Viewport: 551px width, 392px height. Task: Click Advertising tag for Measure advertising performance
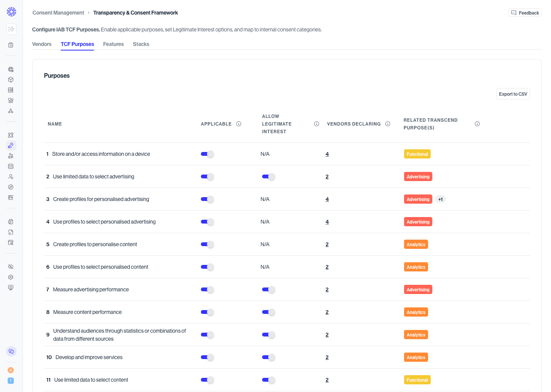coord(418,289)
